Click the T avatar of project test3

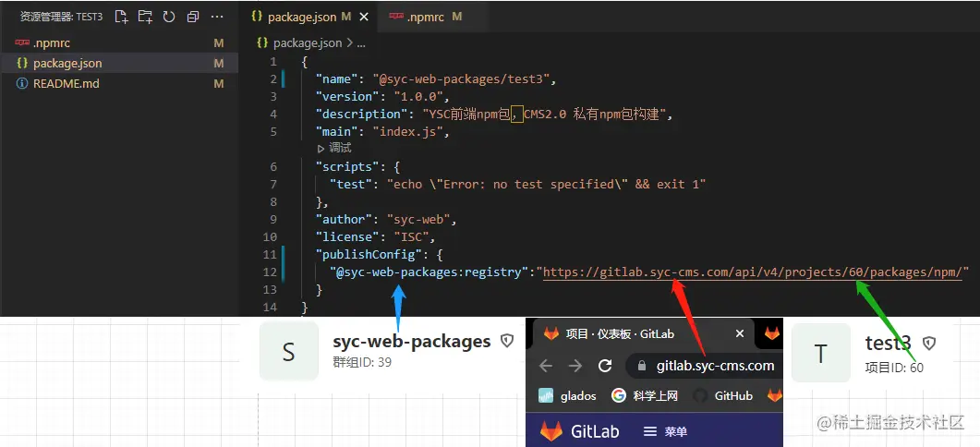pos(820,353)
